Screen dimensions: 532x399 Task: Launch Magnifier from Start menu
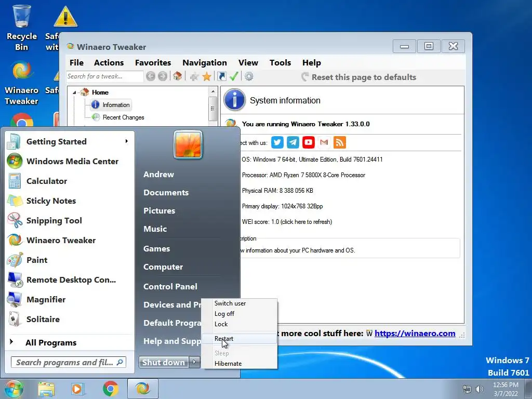pos(70,300)
